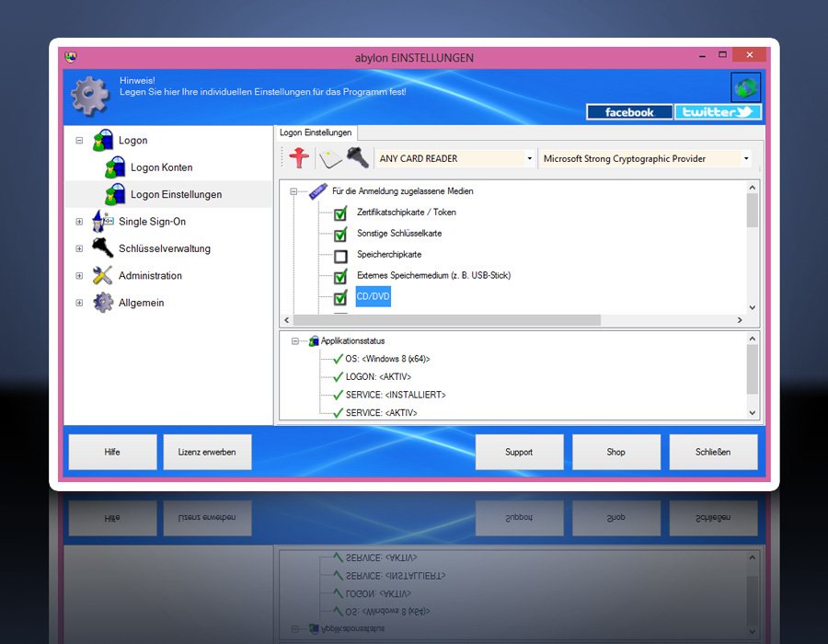Click the Logon Konten icon
Screen dimensions: 828x644
(115, 167)
